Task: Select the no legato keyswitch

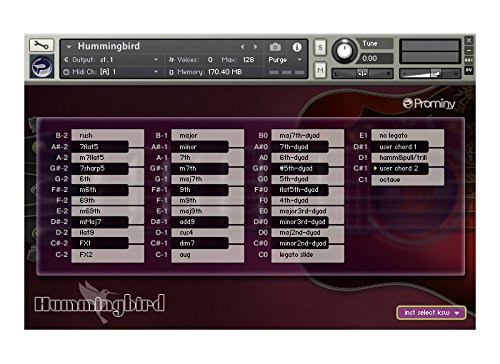Action: coord(408,135)
